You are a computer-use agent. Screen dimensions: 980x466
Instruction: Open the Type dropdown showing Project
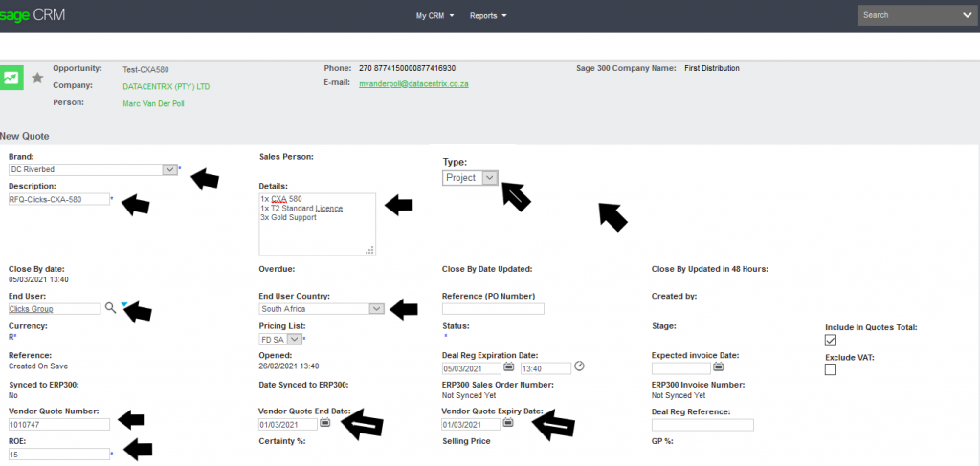coord(489,178)
